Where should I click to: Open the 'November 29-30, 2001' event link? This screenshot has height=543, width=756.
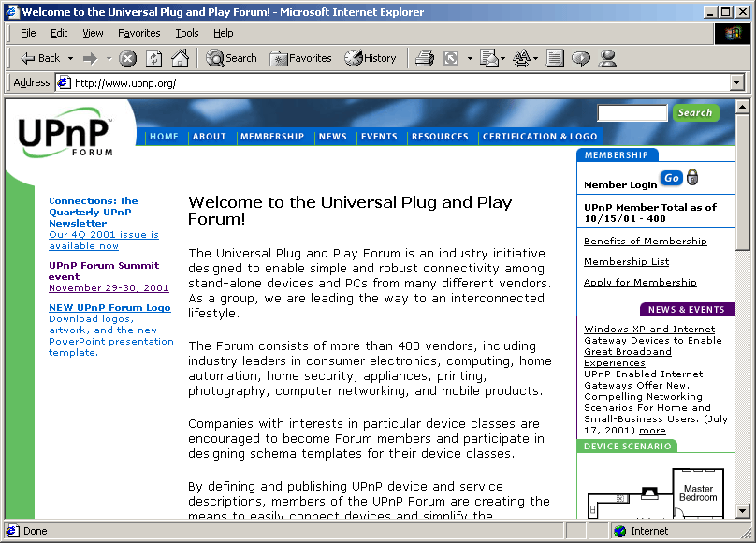(x=109, y=288)
